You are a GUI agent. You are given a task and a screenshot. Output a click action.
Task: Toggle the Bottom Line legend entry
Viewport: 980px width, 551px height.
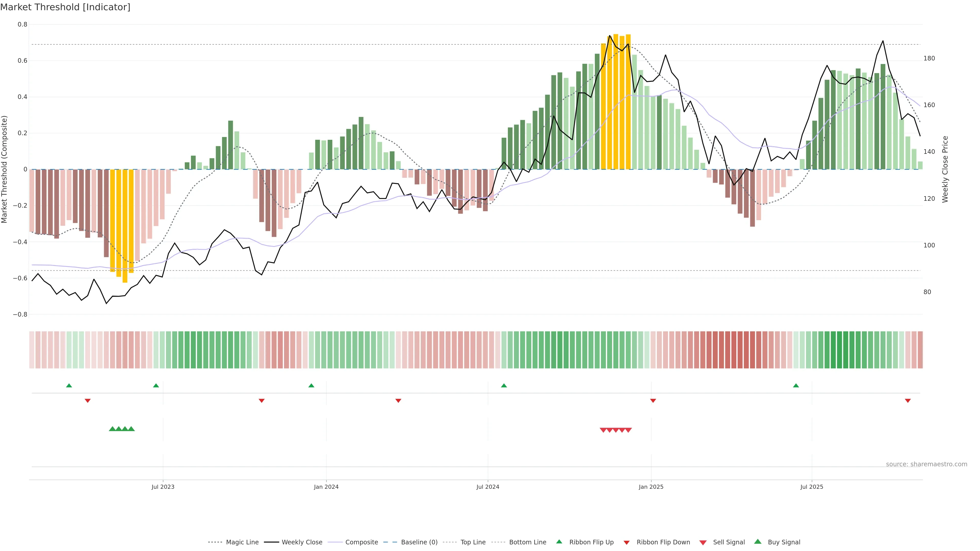[x=527, y=542]
